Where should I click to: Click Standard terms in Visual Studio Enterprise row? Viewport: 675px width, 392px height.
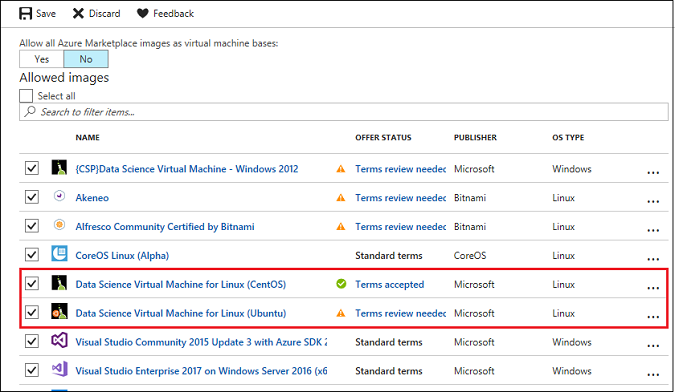pos(389,370)
